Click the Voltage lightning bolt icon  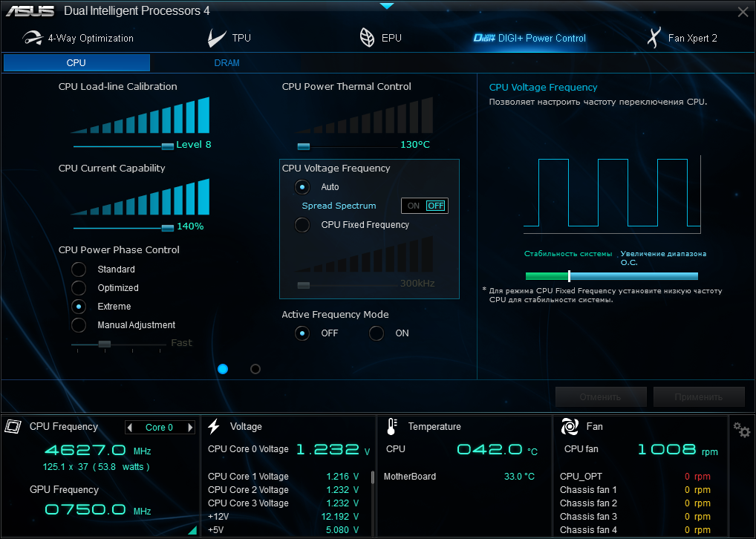[214, 426]
